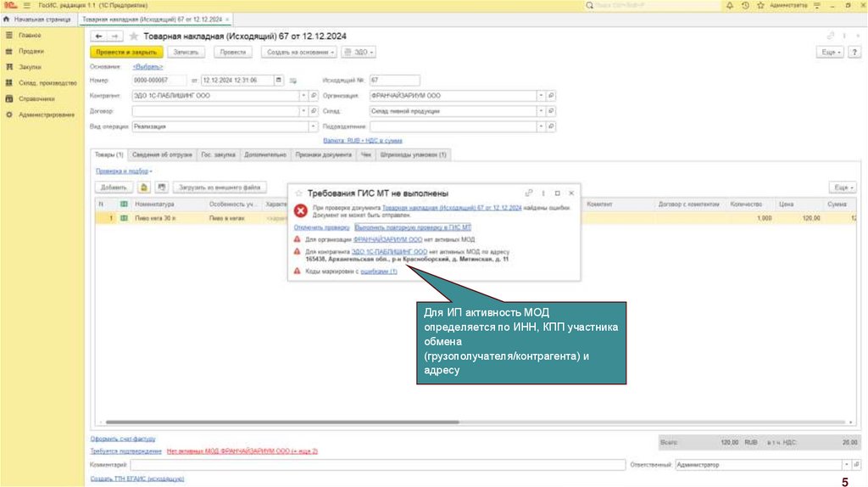The image size is (868, 487).
Task: Click the barcode scan icon next to Добавить
Action: coord(144,188)
